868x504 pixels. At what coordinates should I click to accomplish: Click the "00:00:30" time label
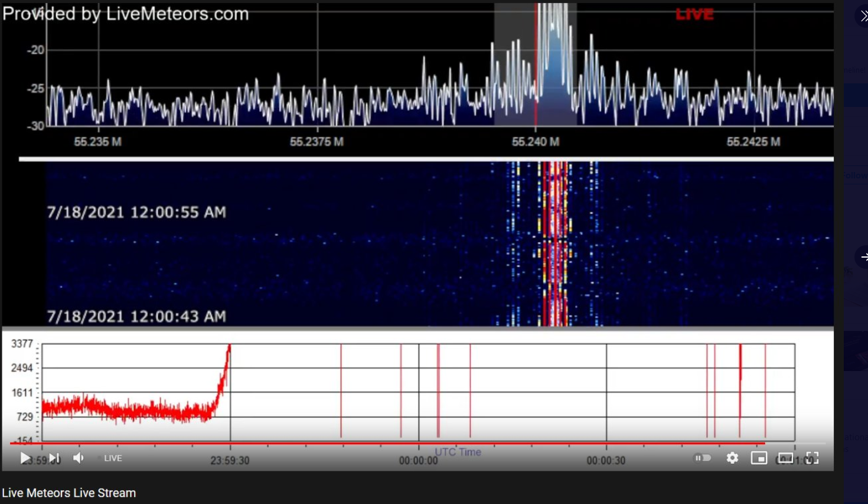606,460
